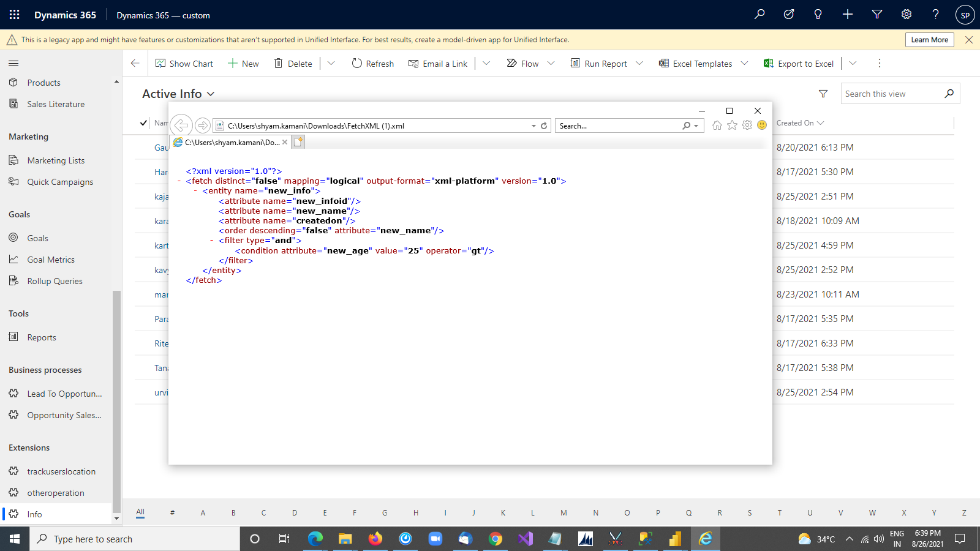Open the Dynamics 365 — custom menu
Image resolution: width=980 pixels, height=551 pixels.
click(x=162, y=15)
